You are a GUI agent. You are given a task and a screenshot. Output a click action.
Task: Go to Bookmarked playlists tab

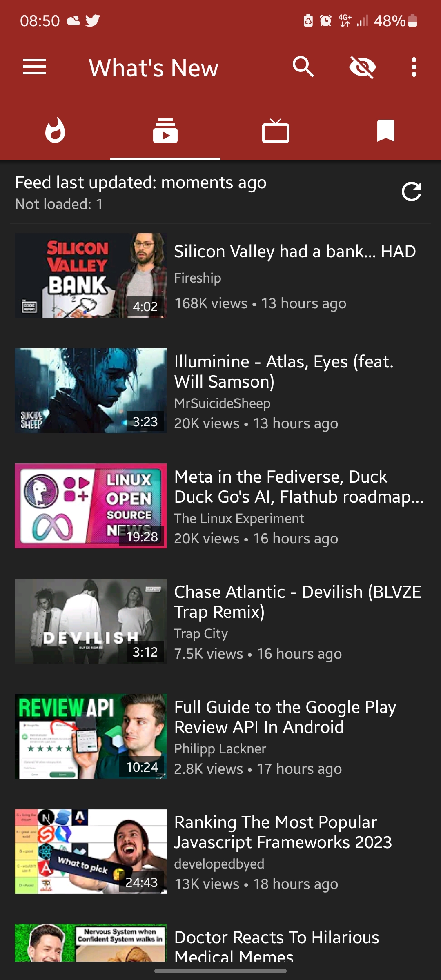click(x=386, y=131)
